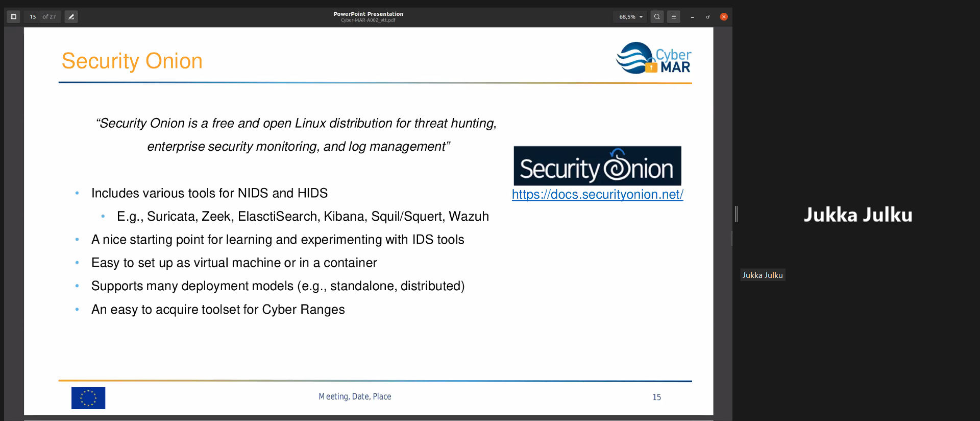Open the docs.securityonion.net link
Viewport: 980px width, 421px height.
click(597, 195)
